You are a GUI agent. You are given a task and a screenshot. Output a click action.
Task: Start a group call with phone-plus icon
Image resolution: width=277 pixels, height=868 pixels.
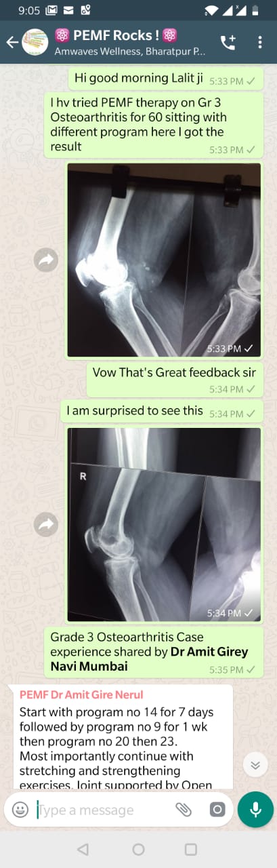coord(228,42)
